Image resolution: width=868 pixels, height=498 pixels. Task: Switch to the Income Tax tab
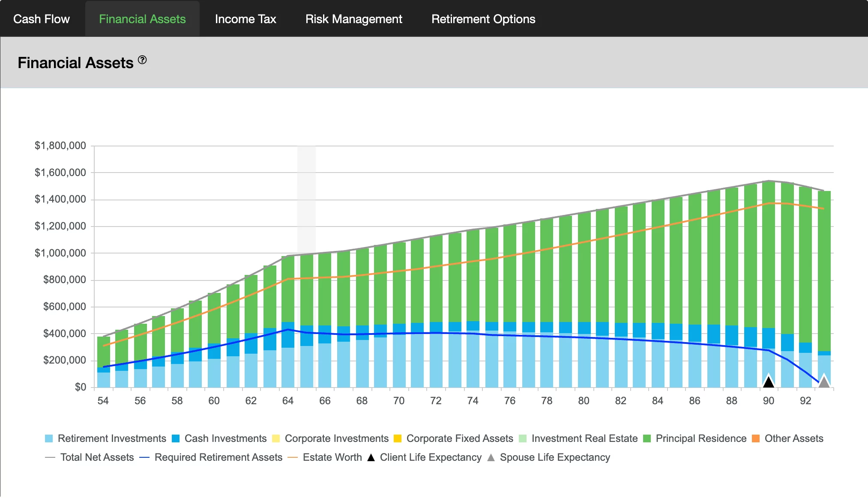245,19
